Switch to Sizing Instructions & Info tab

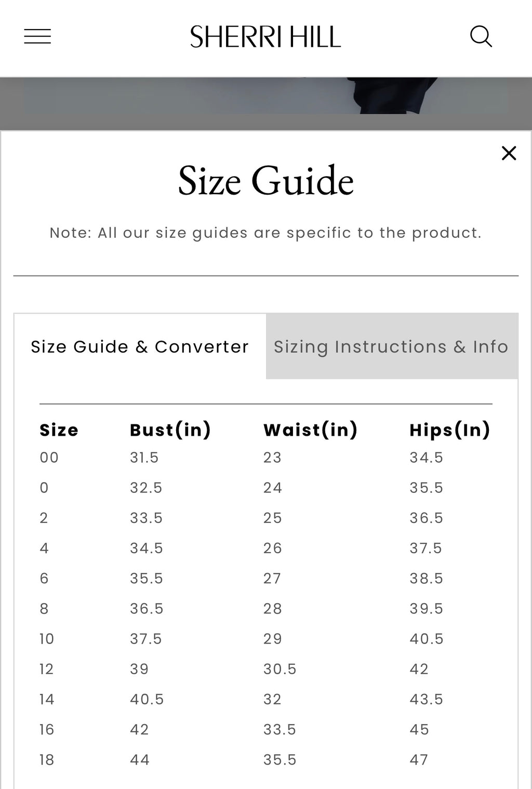(392, 346)
